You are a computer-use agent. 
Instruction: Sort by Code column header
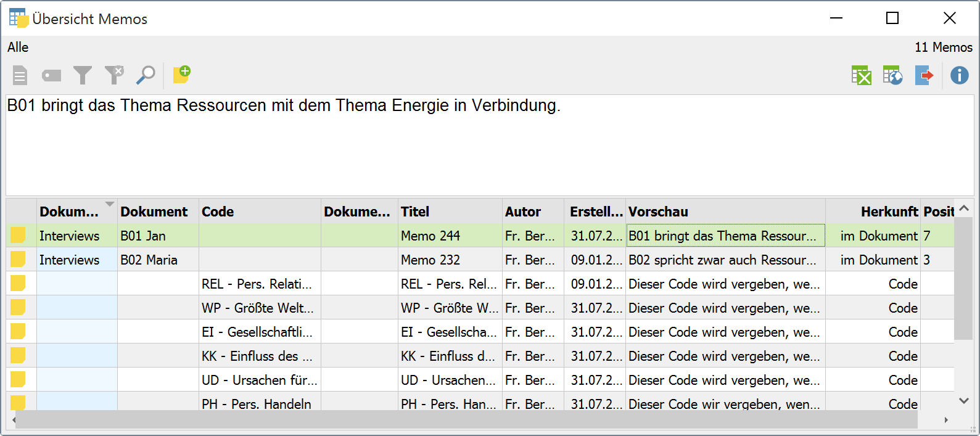coord(260,212)
